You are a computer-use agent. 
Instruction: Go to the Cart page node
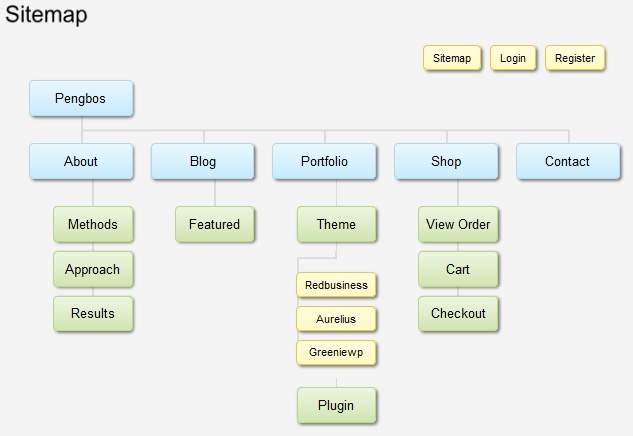[x=458, y=269]
